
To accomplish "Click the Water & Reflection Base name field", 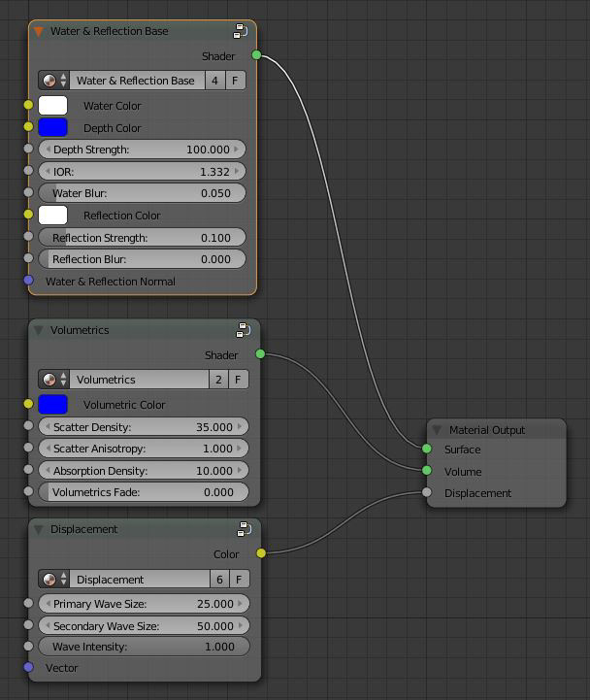I will (138, 81).
